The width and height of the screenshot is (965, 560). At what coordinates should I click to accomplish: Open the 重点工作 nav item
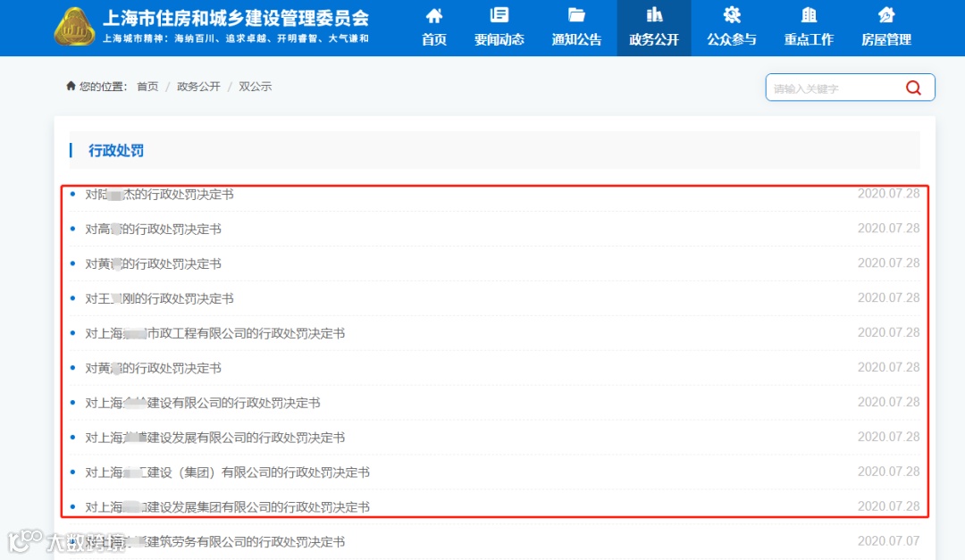pyautogui.click(x=809, y=28)
